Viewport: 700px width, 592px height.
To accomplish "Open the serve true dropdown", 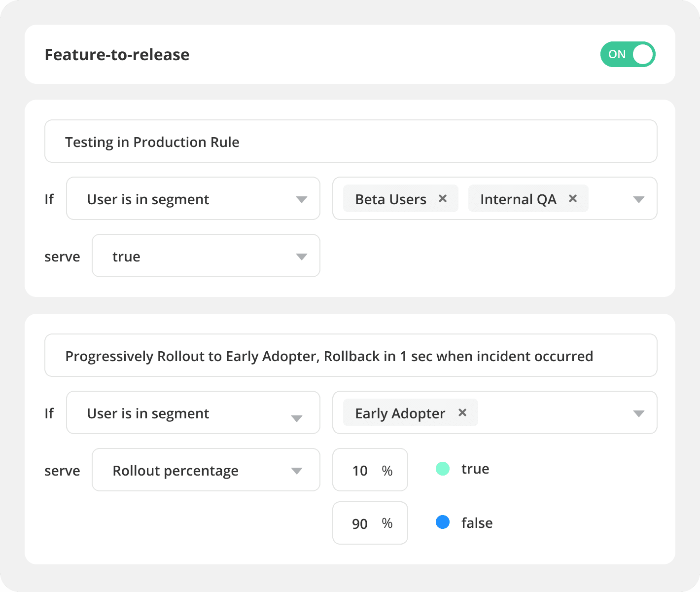I will click(206, 256).
